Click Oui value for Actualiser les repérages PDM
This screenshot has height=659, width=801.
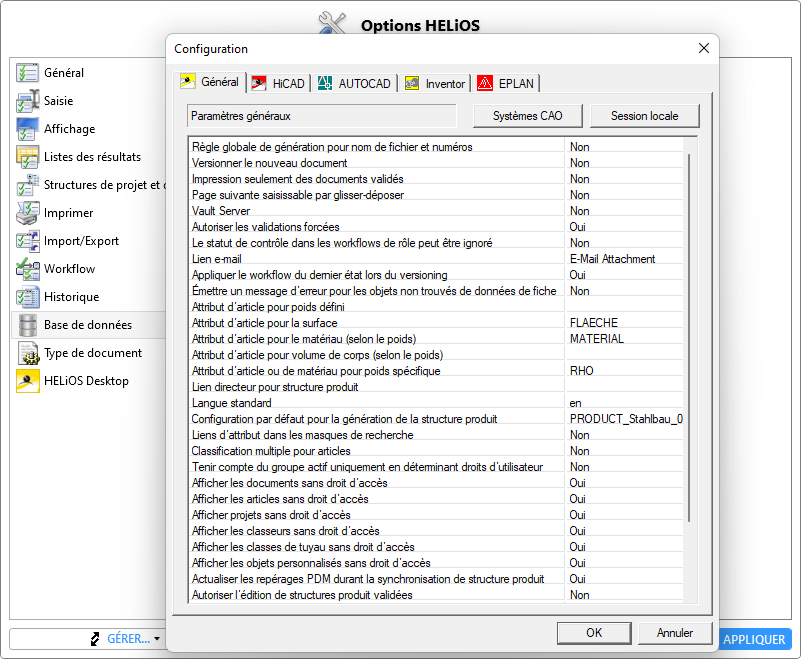point(578,579)
